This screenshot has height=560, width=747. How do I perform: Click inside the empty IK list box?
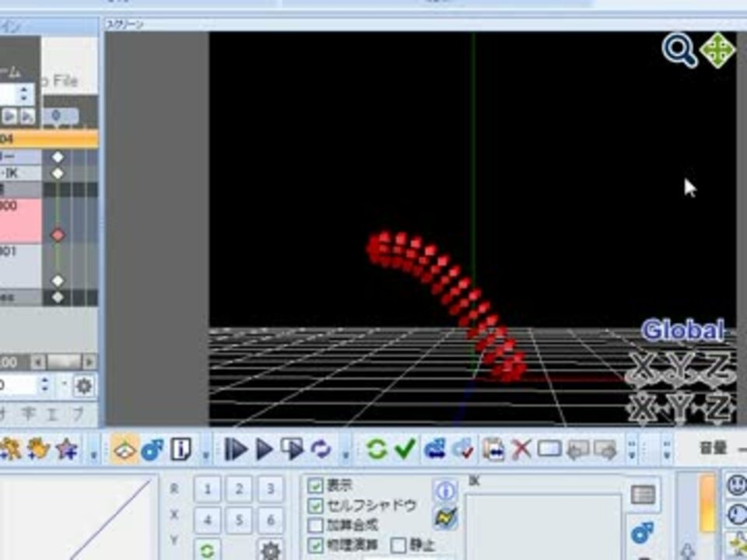tap(544, 527)
